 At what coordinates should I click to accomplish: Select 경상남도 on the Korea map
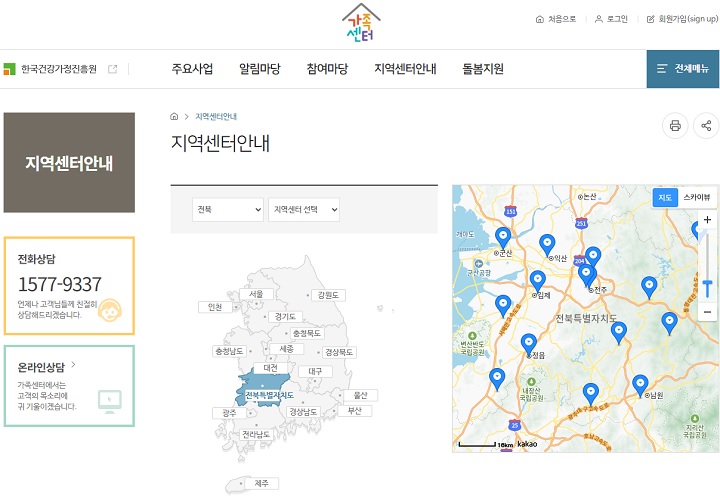click(303, 412)
